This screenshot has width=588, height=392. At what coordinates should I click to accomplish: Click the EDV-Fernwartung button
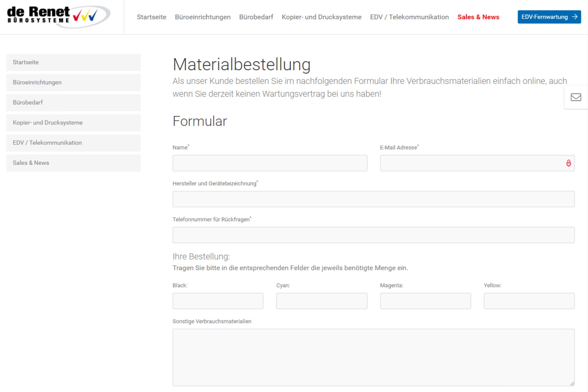[x=549, y=17]
